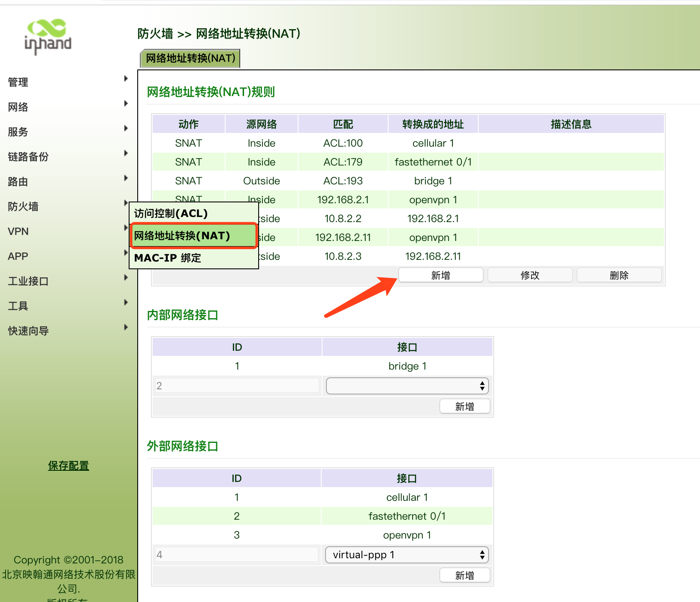Expand the 路由 menu arrow
Screen dimensions: 700x602
[x=126, y=178]
